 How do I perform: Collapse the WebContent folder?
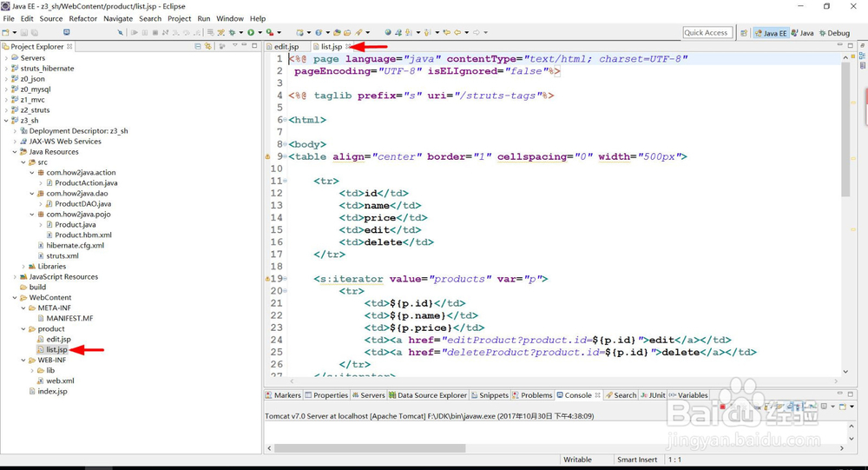15,298
